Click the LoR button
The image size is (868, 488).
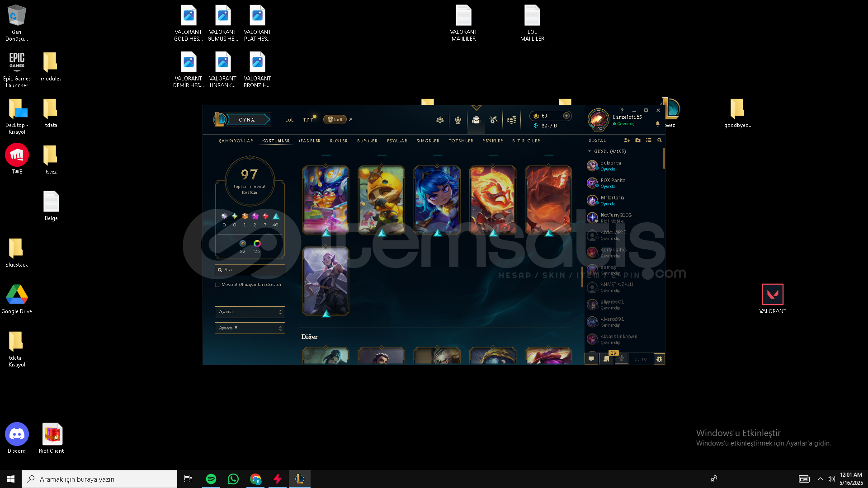tap(335, 120)
